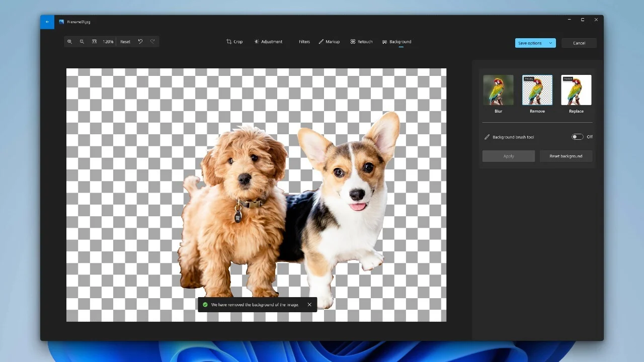
Task: Click the zoom in magnifier icon
Action: 69,42
